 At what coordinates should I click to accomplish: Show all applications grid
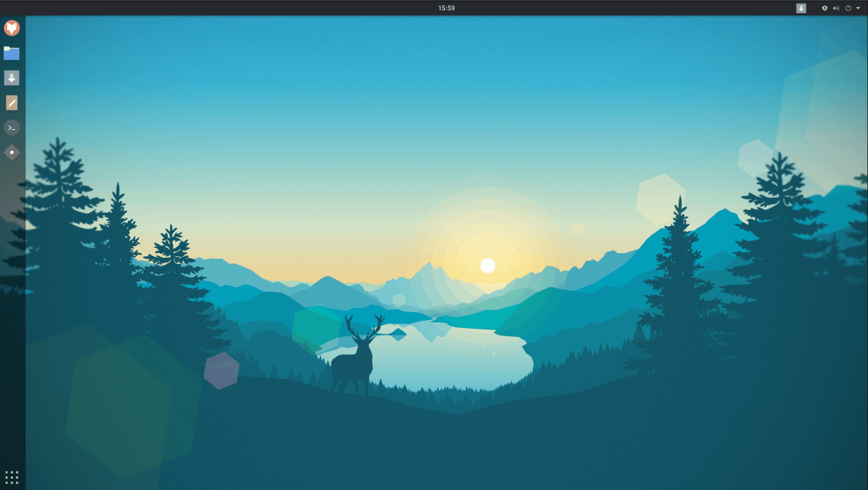pyautogui.click(x=12, y=477)
